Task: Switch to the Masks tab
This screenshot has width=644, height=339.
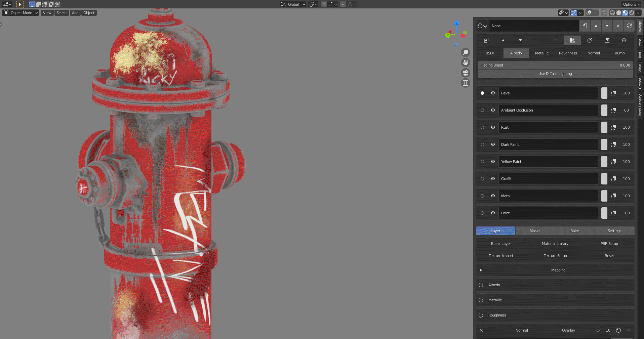Action: pos(535,231)
